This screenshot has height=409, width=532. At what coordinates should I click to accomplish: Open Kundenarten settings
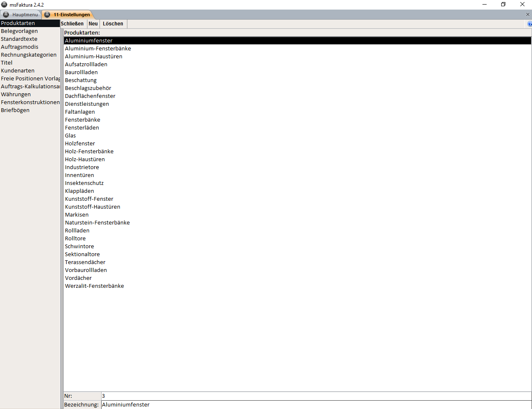(30, 71)
